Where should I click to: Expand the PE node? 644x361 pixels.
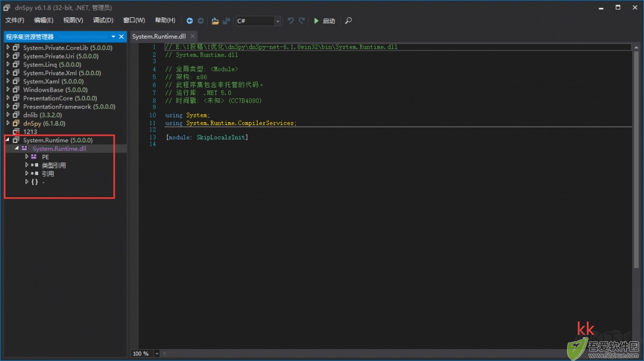click(27, 157)
